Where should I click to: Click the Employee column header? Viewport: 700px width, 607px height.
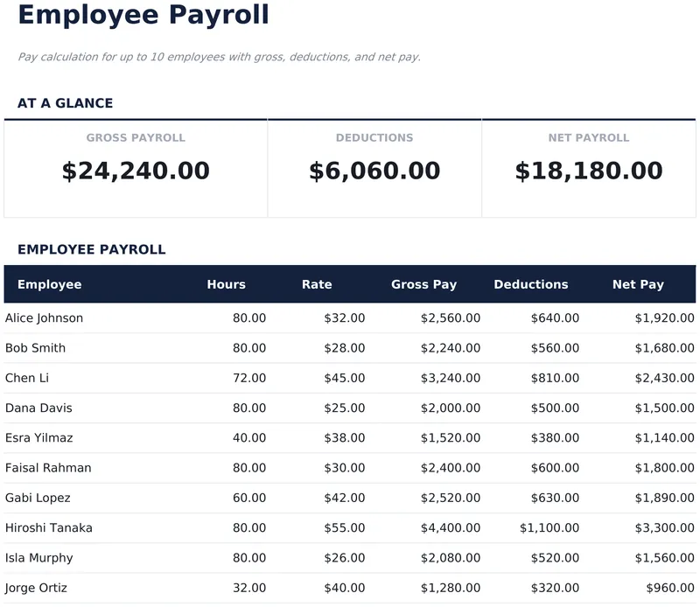[50, 284]
